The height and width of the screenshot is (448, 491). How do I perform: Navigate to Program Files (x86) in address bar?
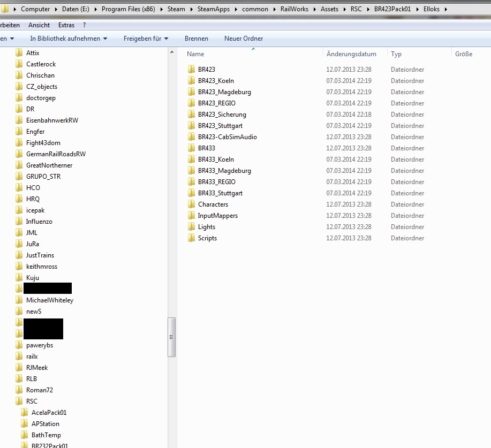129,9
